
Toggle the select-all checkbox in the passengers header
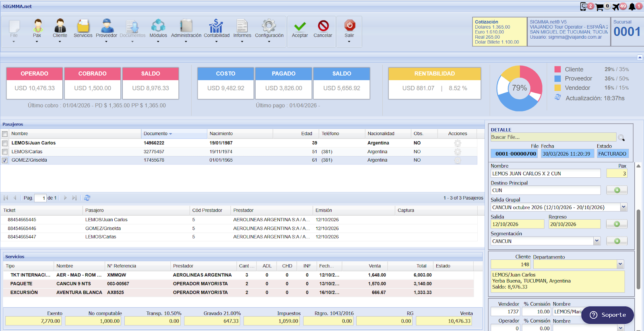click(5, 134)
